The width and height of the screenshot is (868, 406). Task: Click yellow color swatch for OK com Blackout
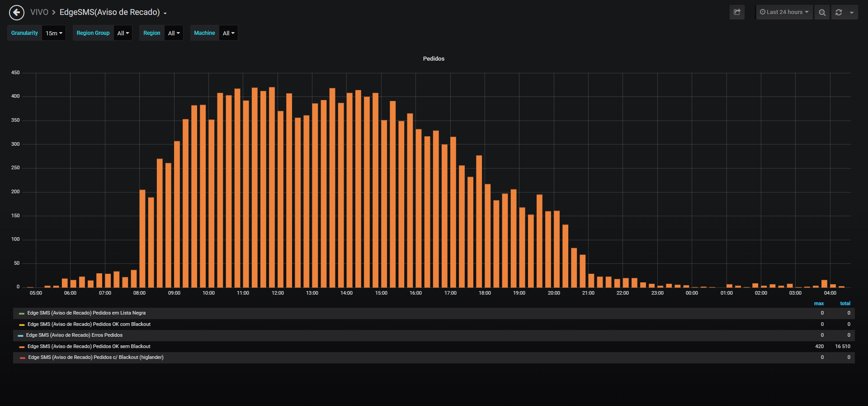(x=22, y=325)
